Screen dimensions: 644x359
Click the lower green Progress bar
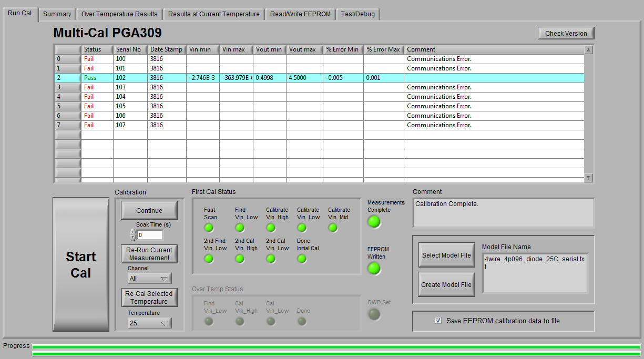[x=336, y=354]
